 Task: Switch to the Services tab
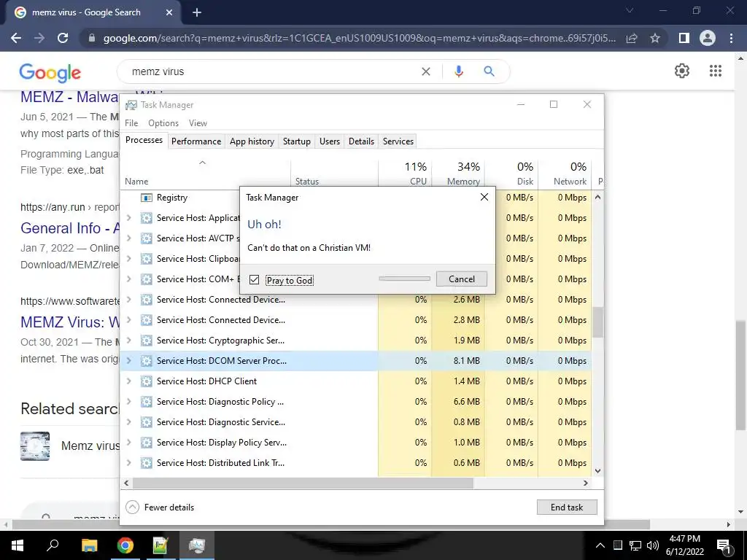click(x=398, y=141)
